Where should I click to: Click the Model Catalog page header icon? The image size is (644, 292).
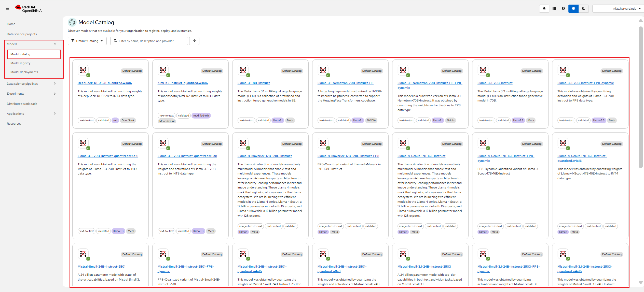click(x=72, y=22)
